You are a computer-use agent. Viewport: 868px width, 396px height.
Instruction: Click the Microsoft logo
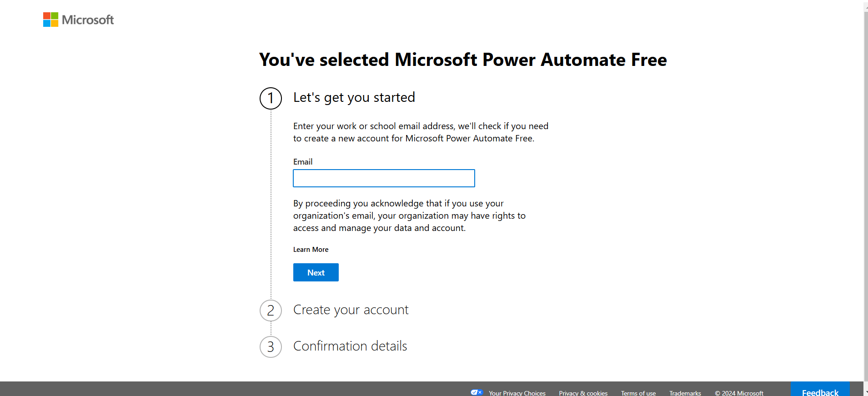(78, 20)
